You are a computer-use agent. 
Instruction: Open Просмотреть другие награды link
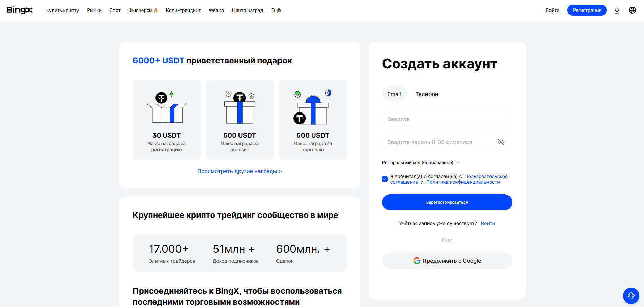pos(240,171)
